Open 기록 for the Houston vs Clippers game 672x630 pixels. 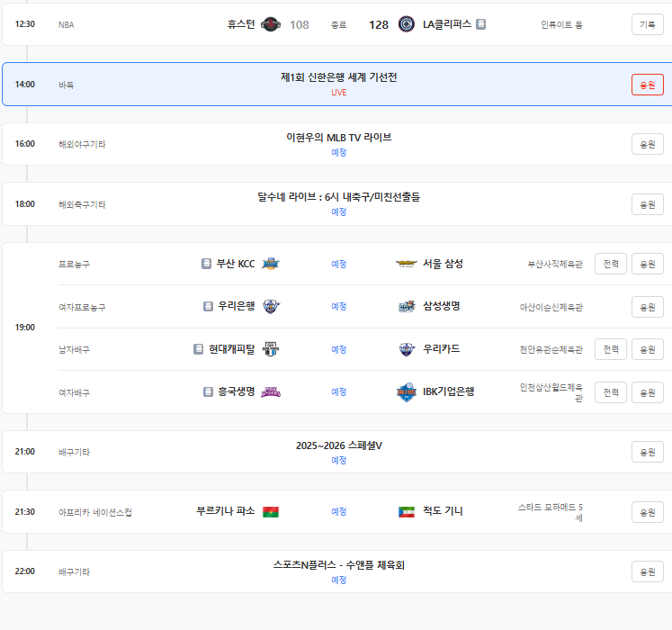click(x=647, y=24)
